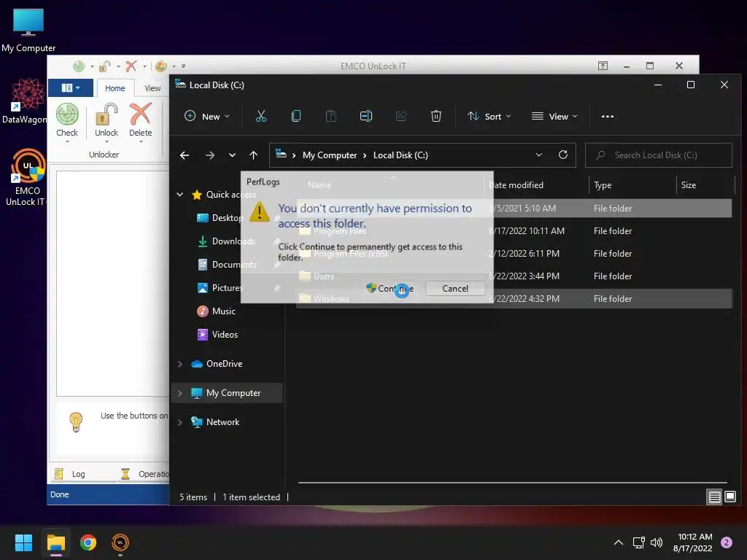The width and height of the screenshot is (747, 560).
Task: Select Downloads in the navigation pane
Action: (x=227, y=241)
